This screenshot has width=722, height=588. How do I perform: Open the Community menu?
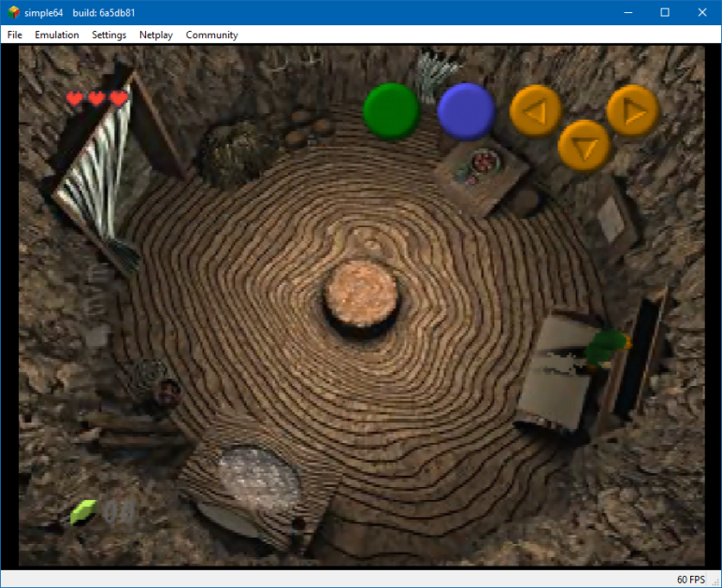coord(211,35)
